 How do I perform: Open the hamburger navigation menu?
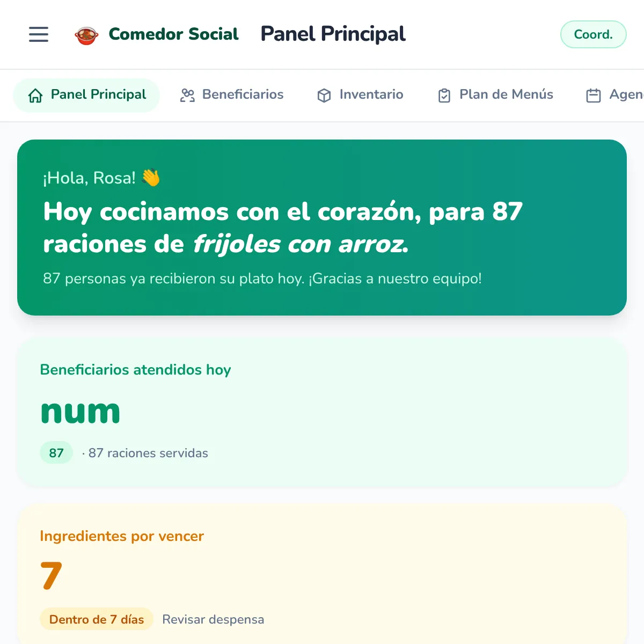(39, 34)
